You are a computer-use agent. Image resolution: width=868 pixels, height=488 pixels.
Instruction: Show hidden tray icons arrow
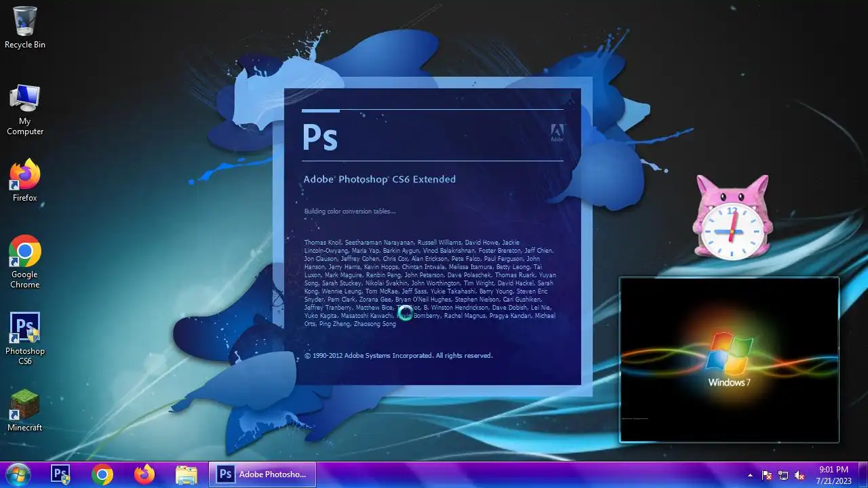tap(750, 475)
